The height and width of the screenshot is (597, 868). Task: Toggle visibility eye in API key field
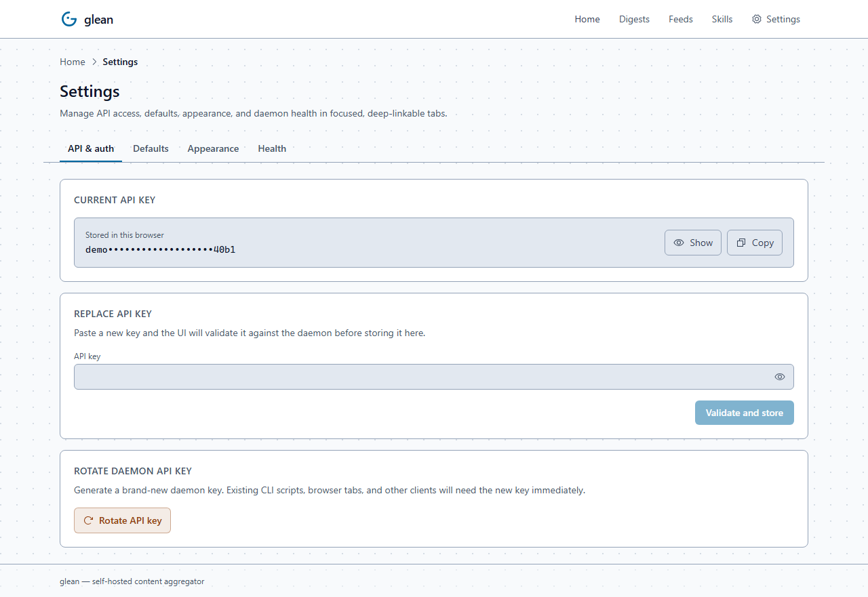coord(780,377)
